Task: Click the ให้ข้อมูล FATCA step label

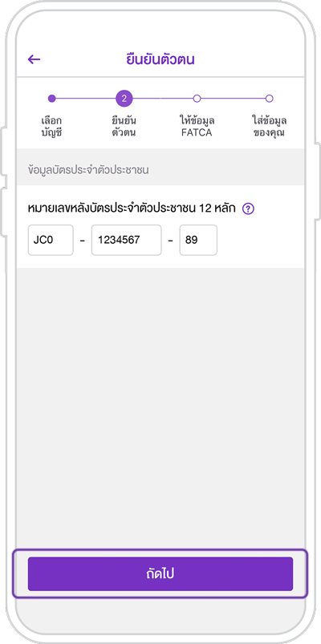Action: [197, 127]
